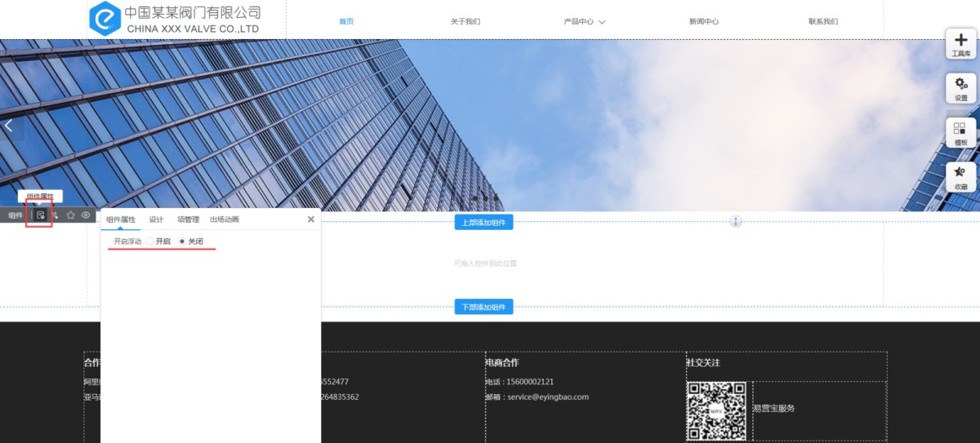Switch to the 组件属性 tab
The width and height of the screenshot is (980, 443).
coord(121,219)
